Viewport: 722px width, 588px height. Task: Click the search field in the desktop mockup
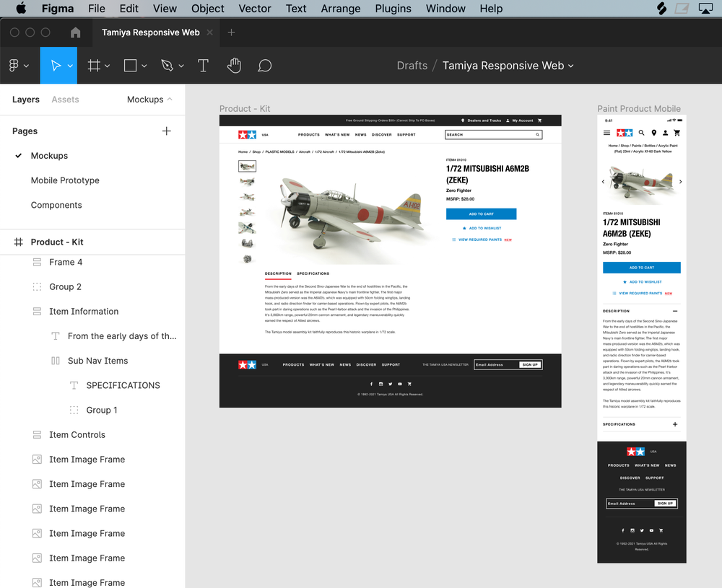pyautogui.click(x=494, y=135)
